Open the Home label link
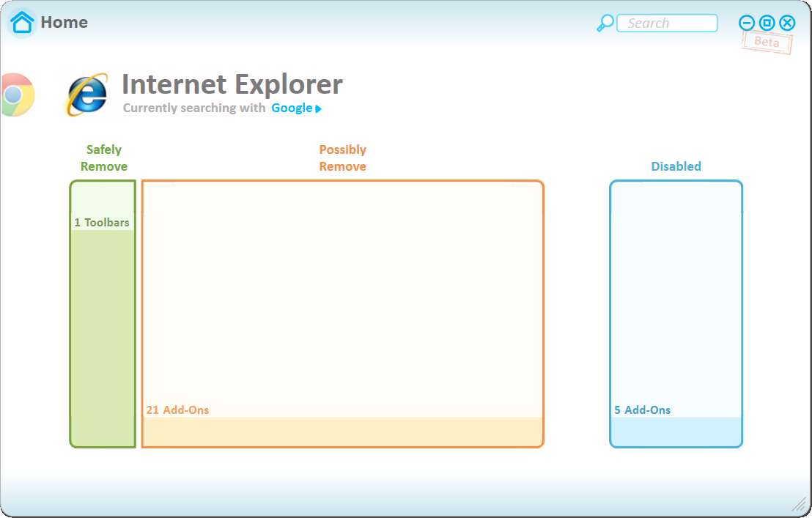The image size is (812, 518). 64,22
